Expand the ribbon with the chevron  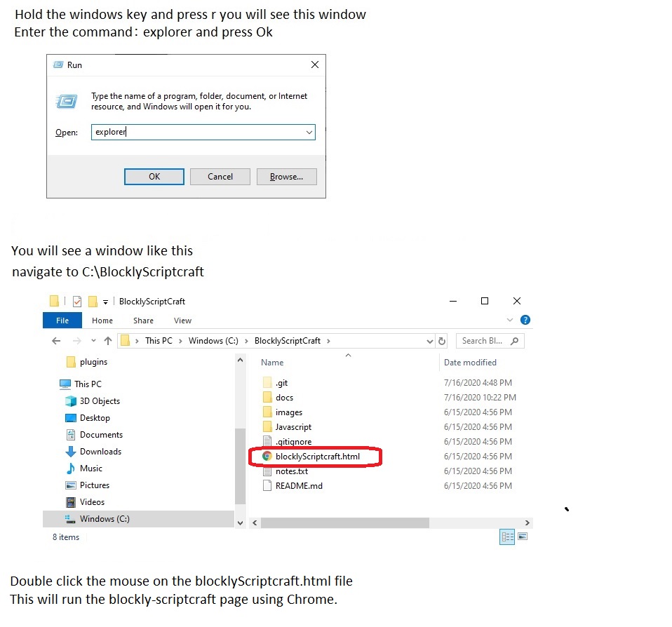[511, 321]
